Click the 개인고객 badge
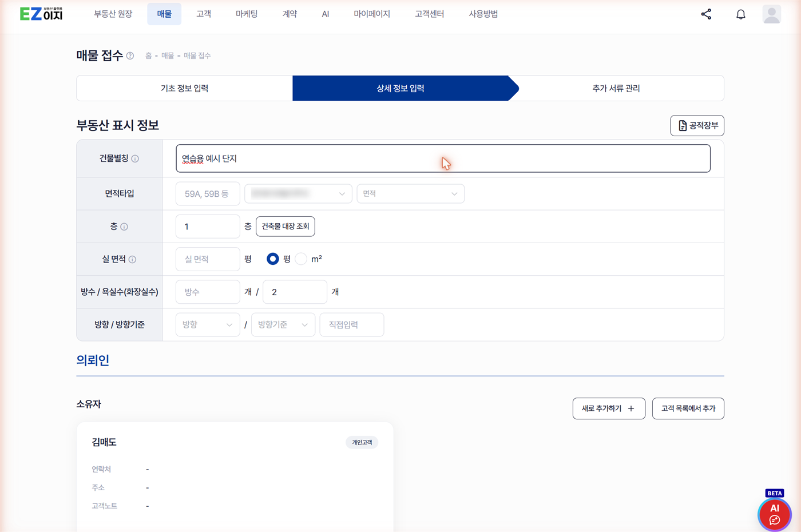The image size is (801, 532). [362, 443]
